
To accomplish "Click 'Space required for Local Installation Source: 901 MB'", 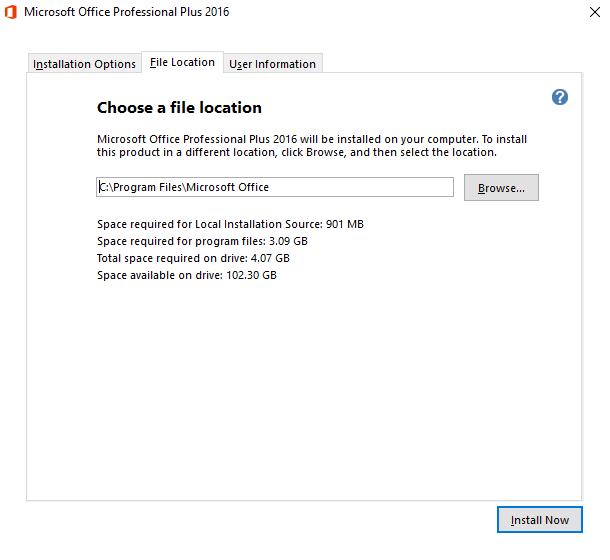I will pos(230,224).
